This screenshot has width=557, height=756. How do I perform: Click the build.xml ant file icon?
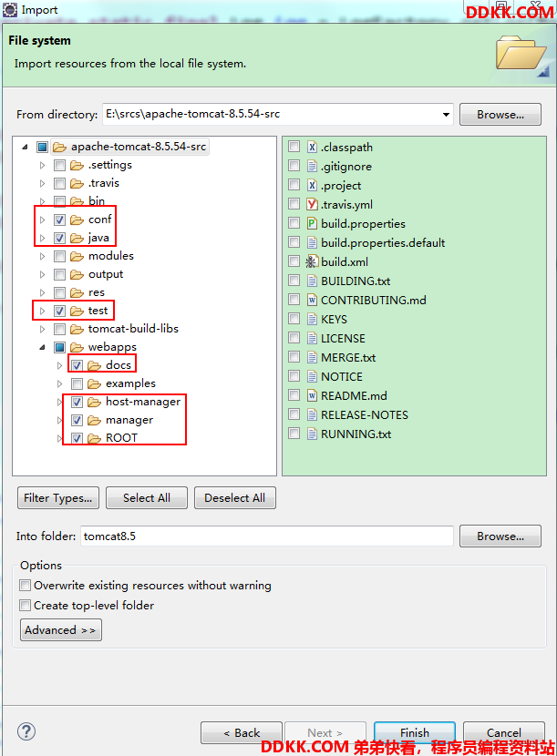(312, 261)
